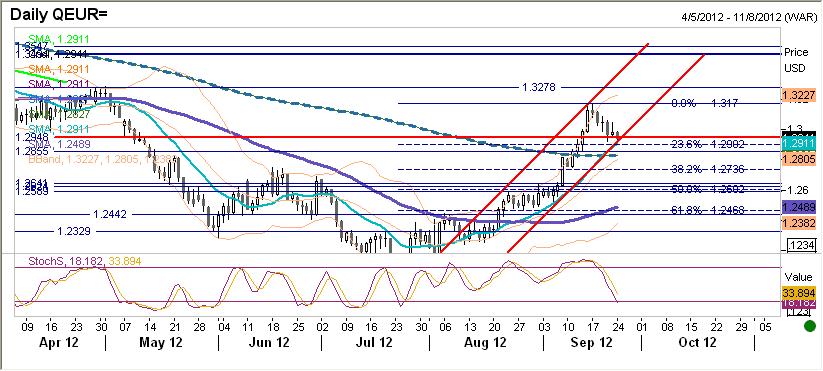
Task: Click the 28 date tick in May
Action: (x=198, y=326)
